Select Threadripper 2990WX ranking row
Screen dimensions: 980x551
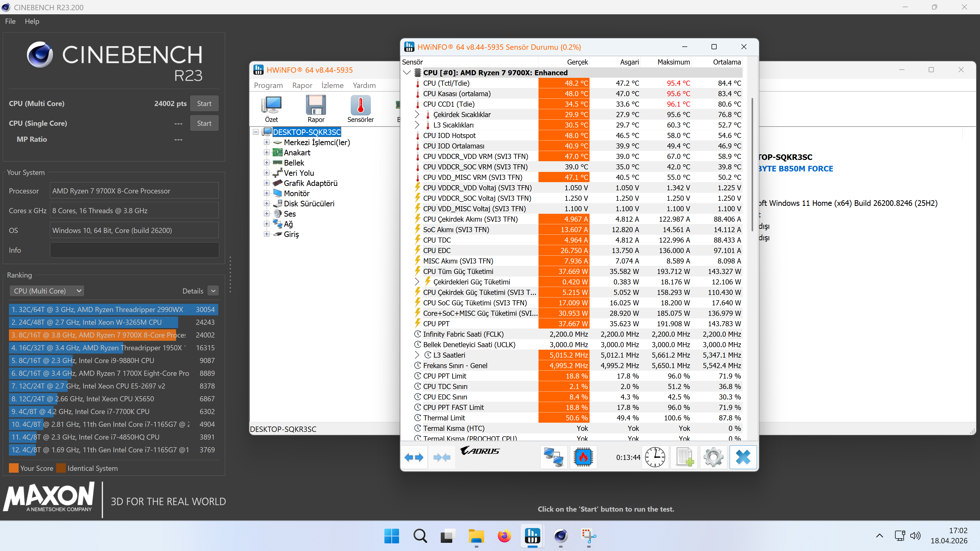click(x=113, y=309)
